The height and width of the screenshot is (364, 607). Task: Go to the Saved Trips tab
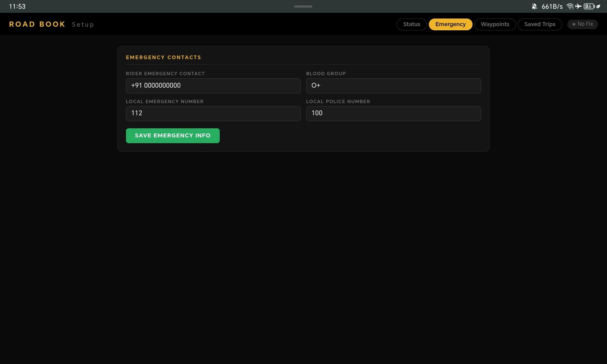tap(540, 24)
